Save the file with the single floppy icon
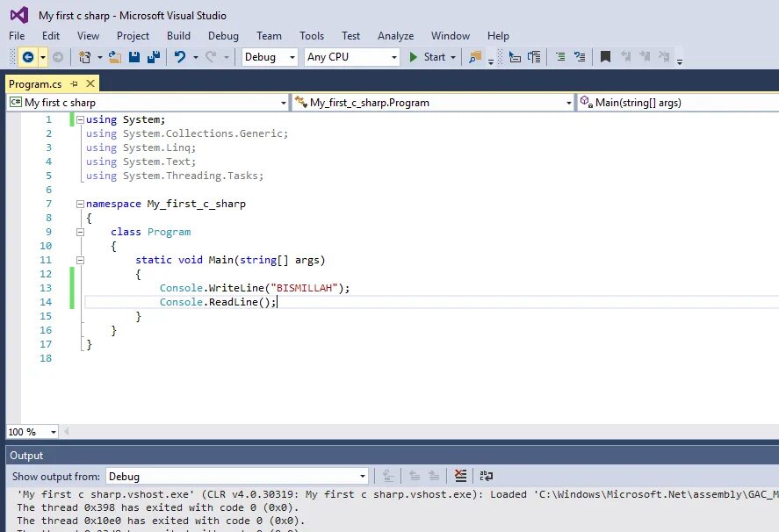This screenshot has height=532, width=779. (x=134, y=57)
